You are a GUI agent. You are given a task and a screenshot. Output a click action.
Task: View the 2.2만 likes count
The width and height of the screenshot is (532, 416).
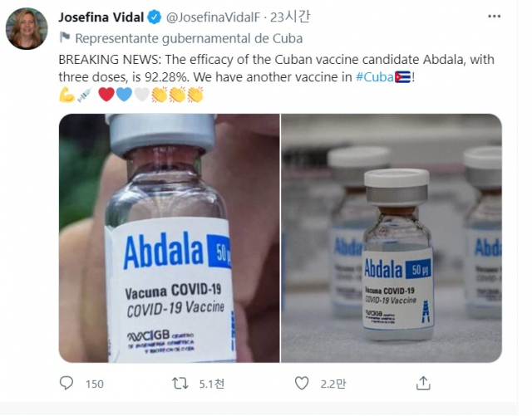333,384
